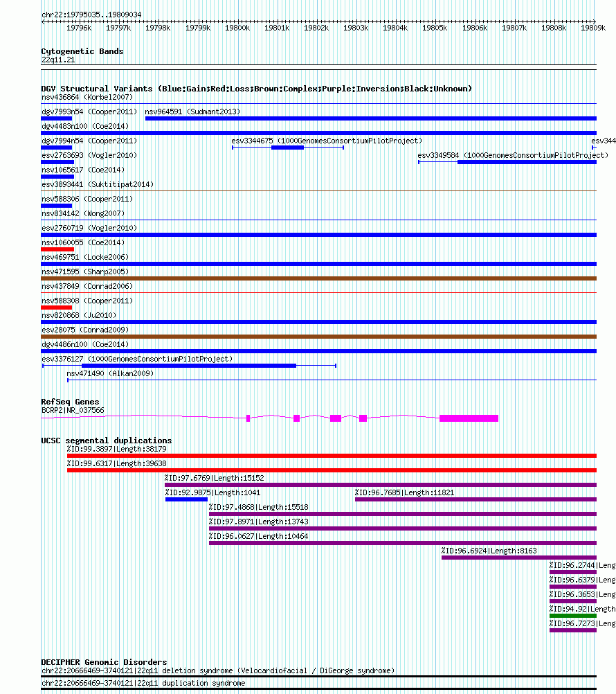Select the 19805k ruler tick label
This screenshot has width=616, height=694.
click(435, 28)
